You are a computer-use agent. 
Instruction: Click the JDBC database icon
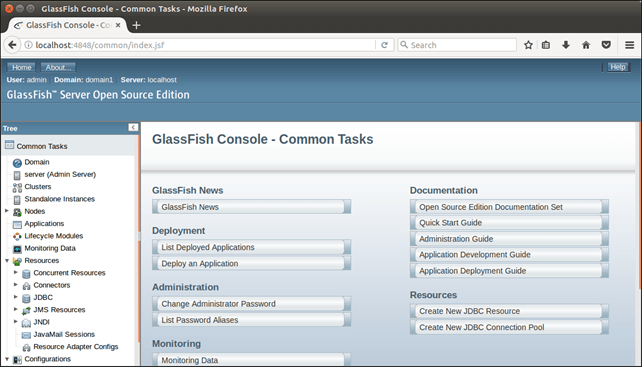[x=26, y=298]
